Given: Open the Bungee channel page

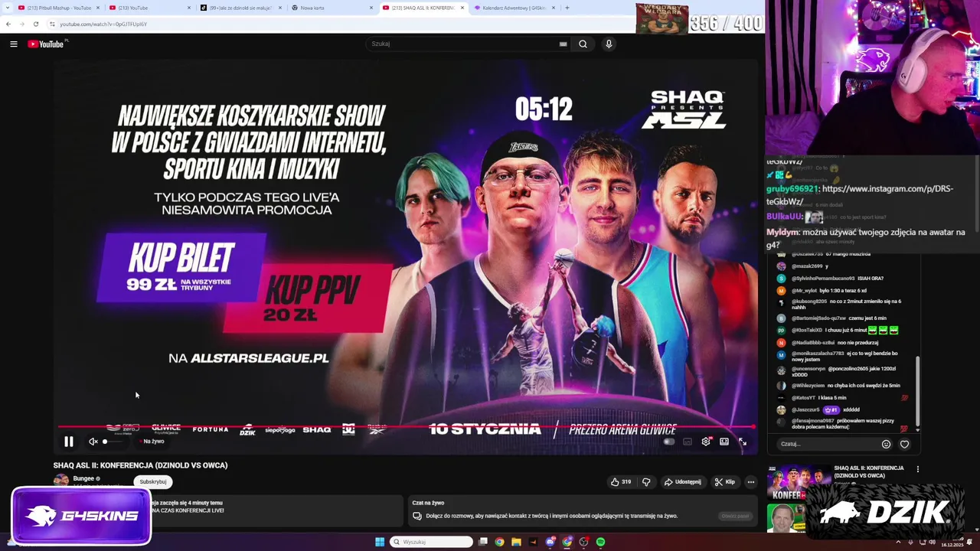Looking at the screenshot, I should [83, 478].
